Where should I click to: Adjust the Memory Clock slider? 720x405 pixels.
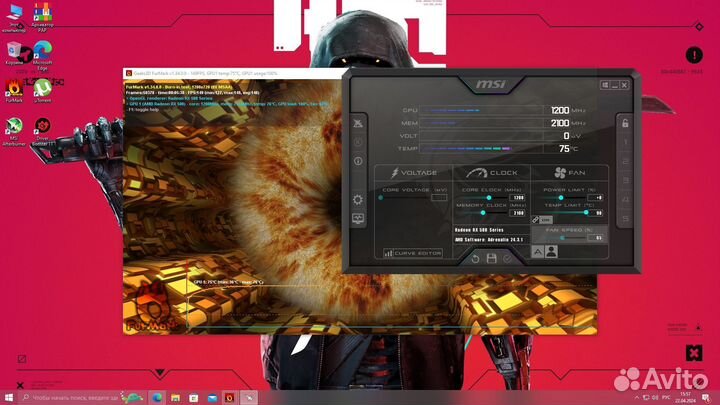(482, 213)
